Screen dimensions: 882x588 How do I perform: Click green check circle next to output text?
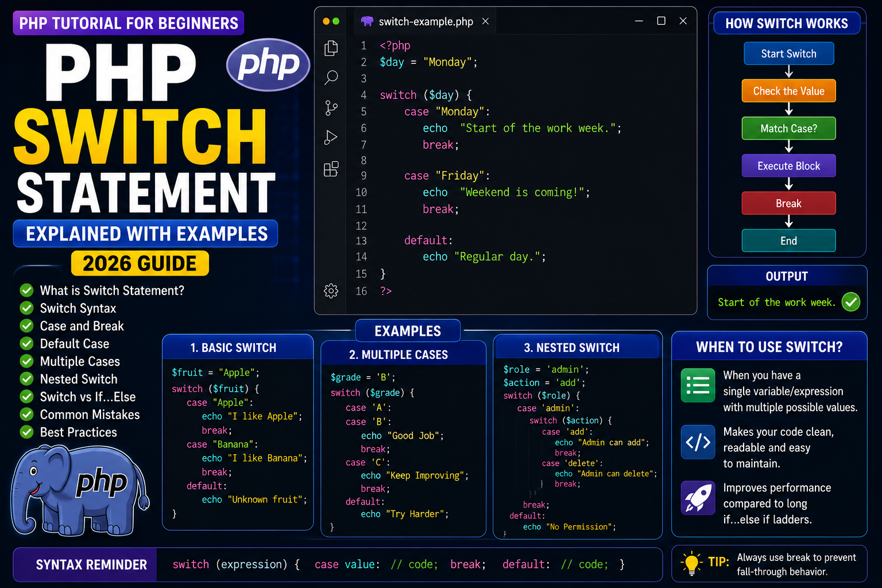(x=851, y=301)
